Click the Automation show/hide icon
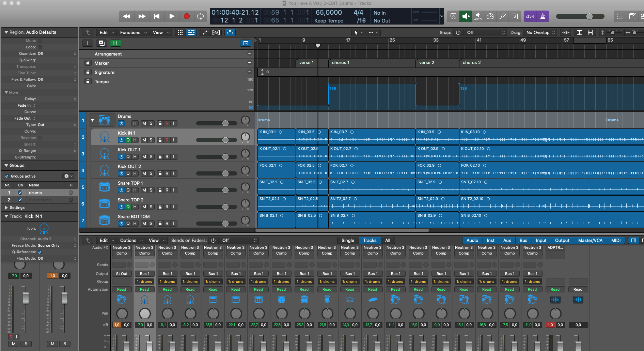This screenshot has width=644, height=351. [x=205, y=32]
